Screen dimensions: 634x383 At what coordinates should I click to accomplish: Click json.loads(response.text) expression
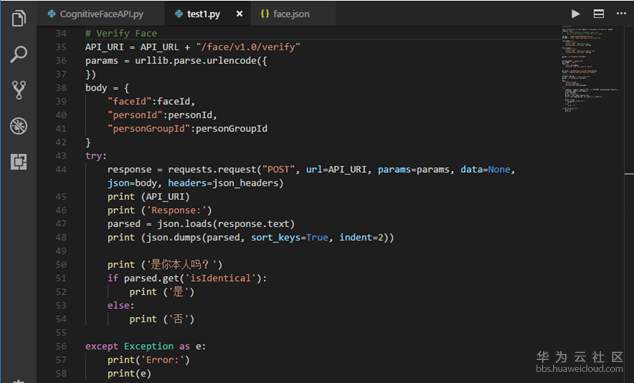tap(226, 224)
